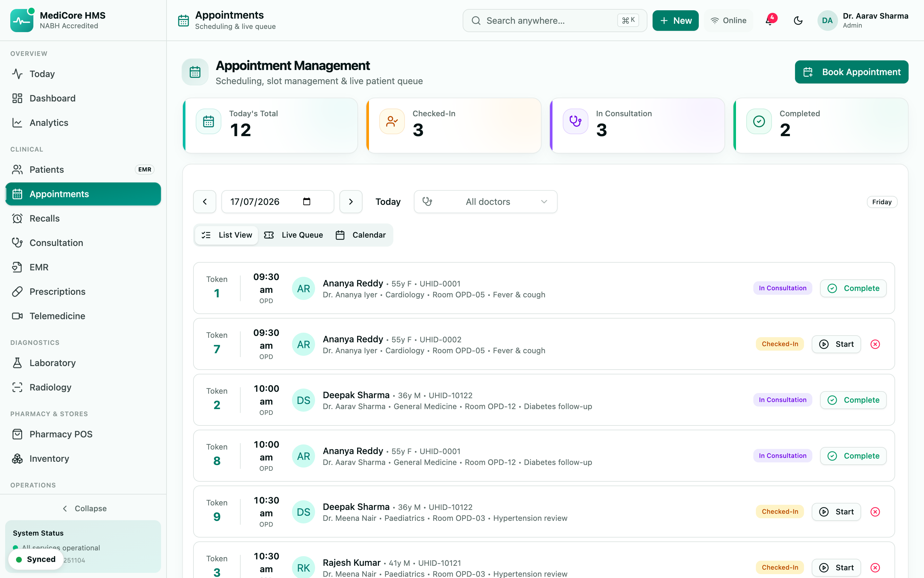Open notifications bell with red badge
The height and width of the screenshot is (578, 924).
[770, 20]
